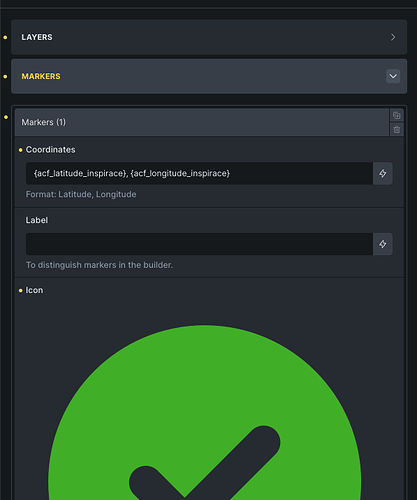Click yellow modified dot beside MARKERS
The image size is (417, 500).
click(5, 77)
